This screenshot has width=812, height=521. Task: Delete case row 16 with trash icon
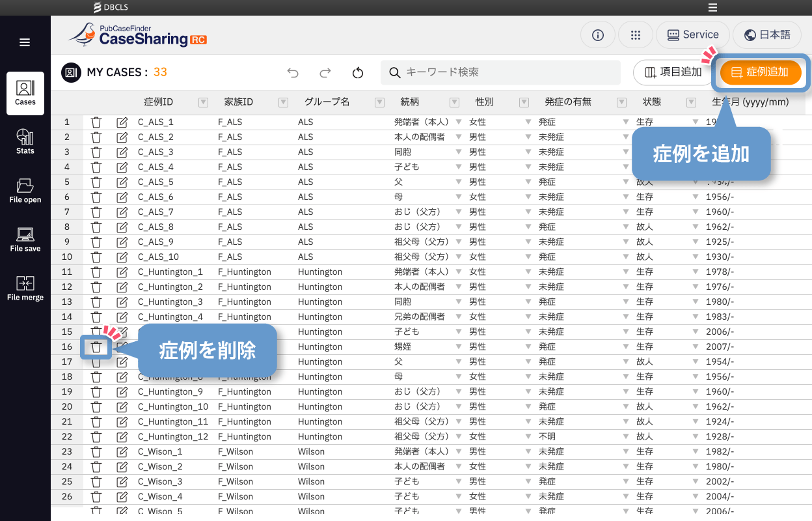click(x=96, y=347)
